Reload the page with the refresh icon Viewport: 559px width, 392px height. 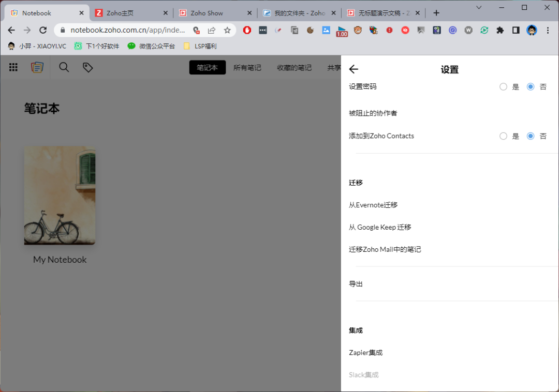pos(43,30)
